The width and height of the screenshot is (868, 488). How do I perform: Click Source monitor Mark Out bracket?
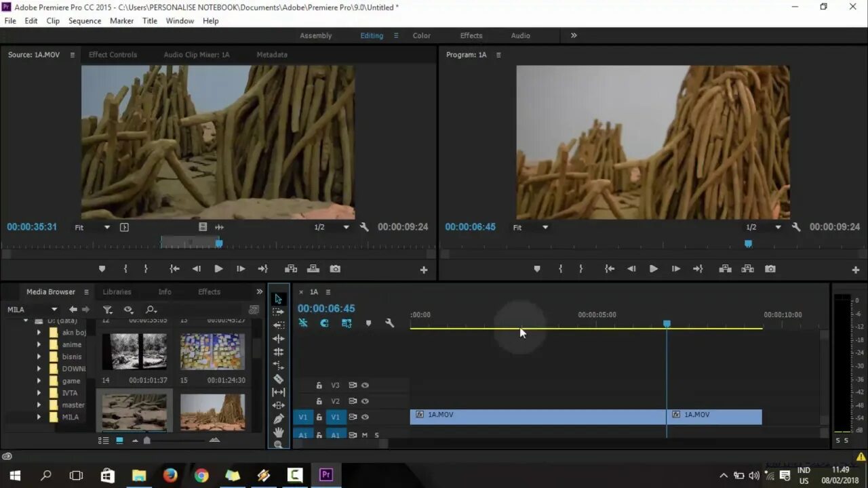(146, 269)
